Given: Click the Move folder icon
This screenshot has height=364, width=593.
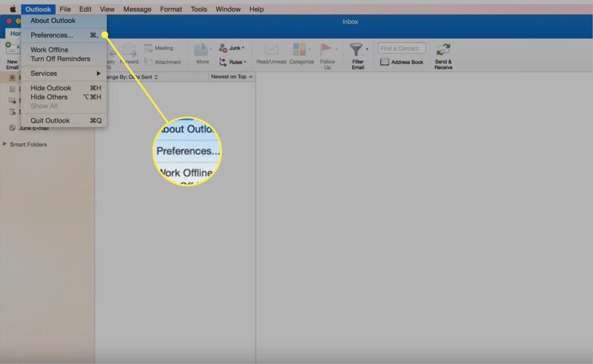Looking at the screenshot, I should point(201,50).
